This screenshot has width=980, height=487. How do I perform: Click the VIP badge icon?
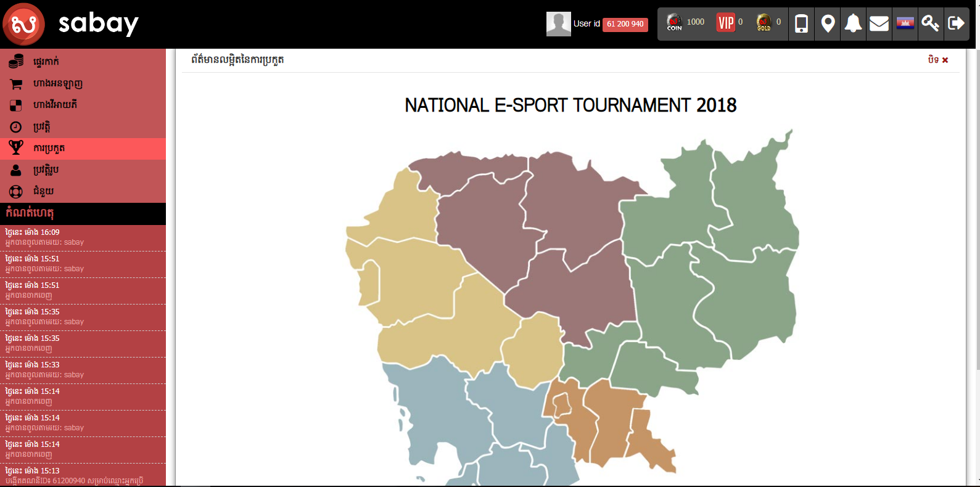[x=726, y=23]
